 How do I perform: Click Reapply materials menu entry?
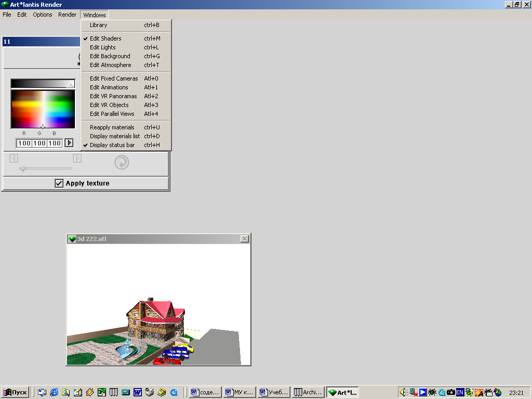point(126,128)
